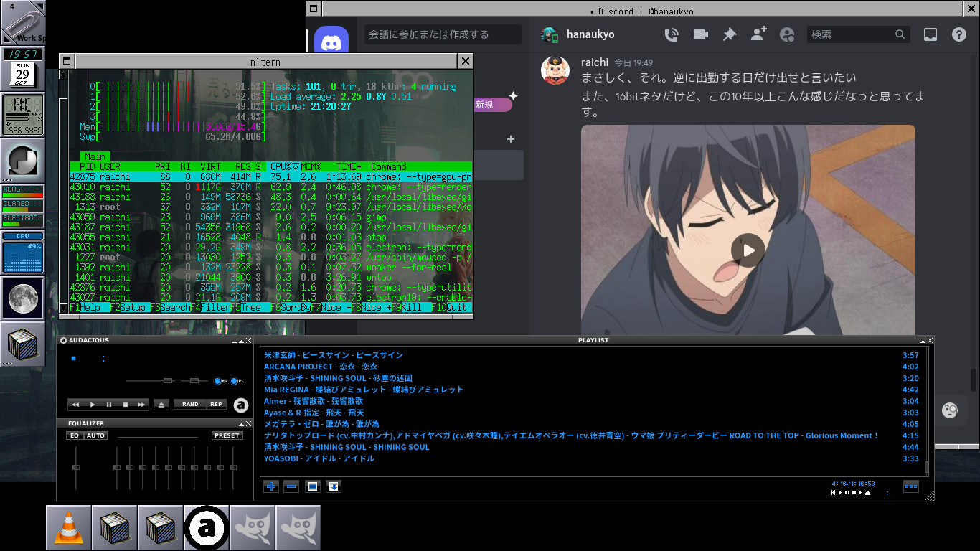980x551 pixels.
Task: Click F9 Kill in htop
Action: tap(411, 307)
